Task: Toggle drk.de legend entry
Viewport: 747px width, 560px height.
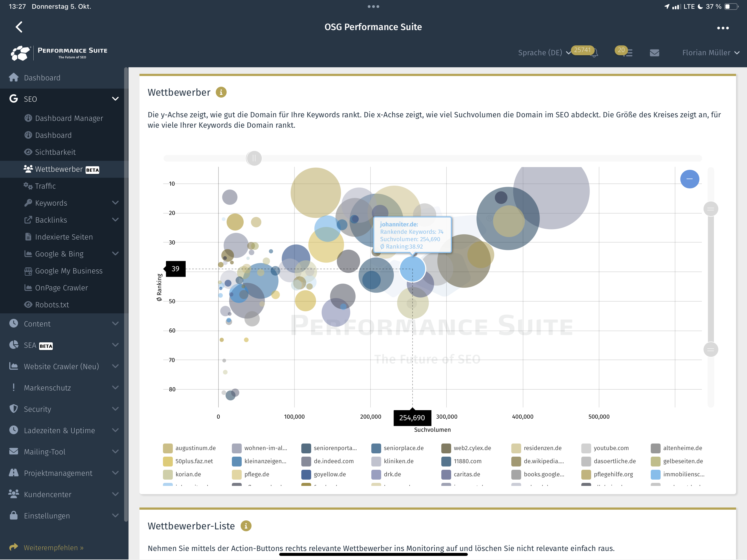Action: (x=386, y=474)
